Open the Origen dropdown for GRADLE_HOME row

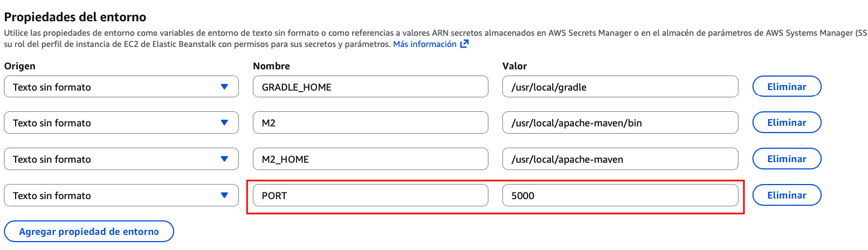tap(121, 87)
